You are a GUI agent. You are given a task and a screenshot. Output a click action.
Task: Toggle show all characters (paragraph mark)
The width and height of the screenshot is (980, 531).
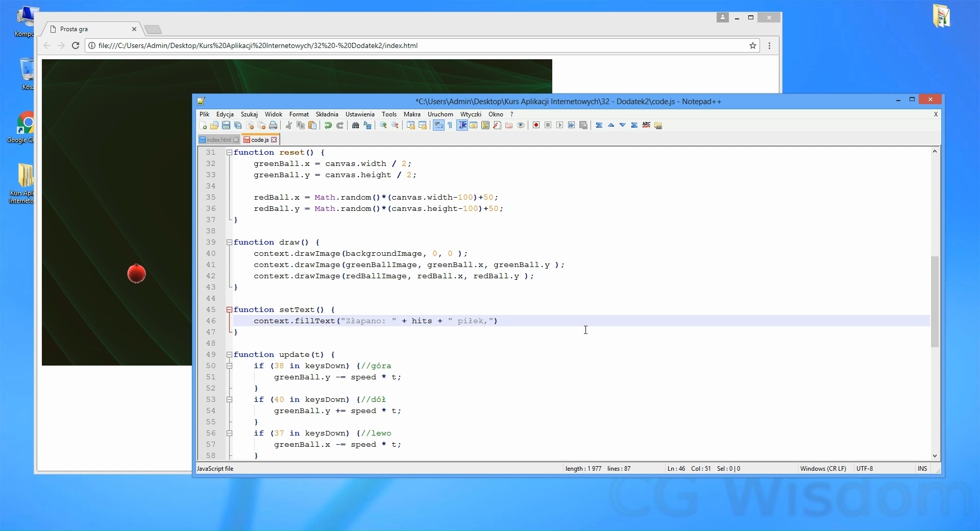(450, 126)
